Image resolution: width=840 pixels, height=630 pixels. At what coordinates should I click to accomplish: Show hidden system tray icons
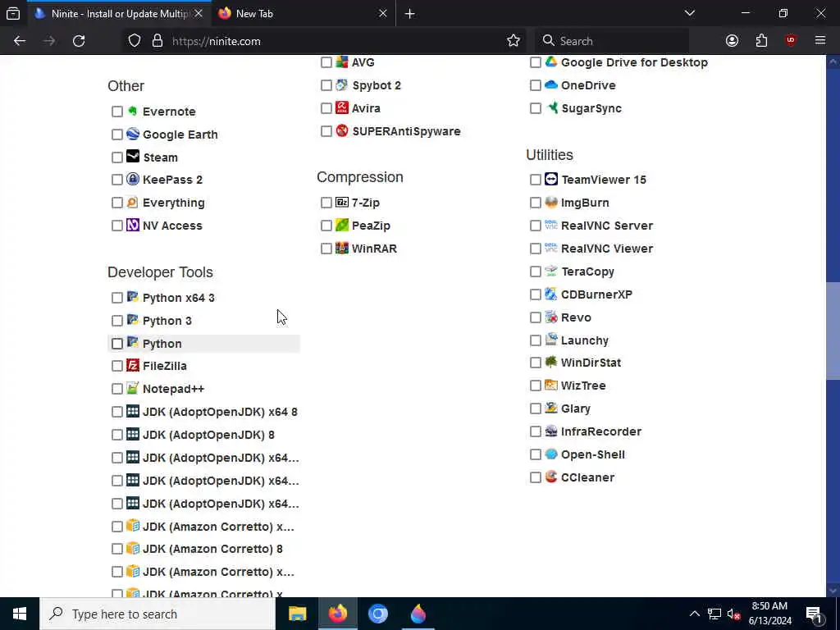pos(694,614)
